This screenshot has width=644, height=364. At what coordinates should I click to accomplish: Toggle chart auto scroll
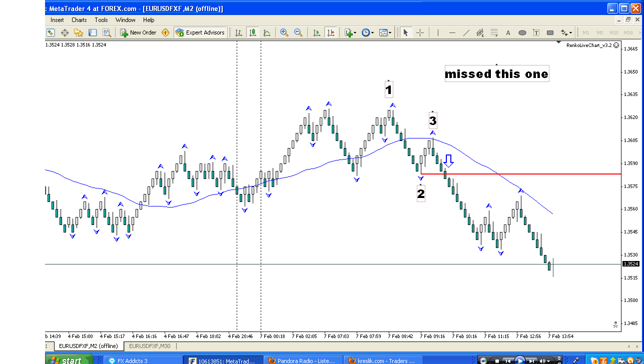pyautogui.click(x=316, y=32)
